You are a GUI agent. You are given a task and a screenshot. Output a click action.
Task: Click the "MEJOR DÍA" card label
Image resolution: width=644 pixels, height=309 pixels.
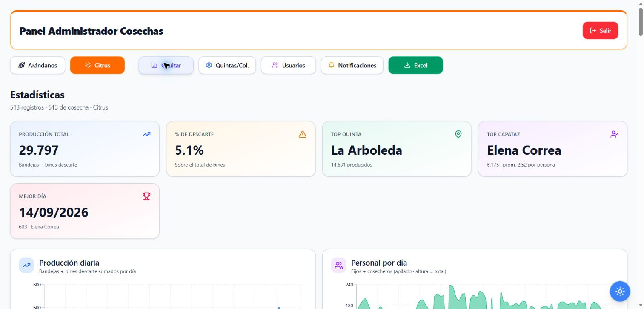tap(33, 196)
